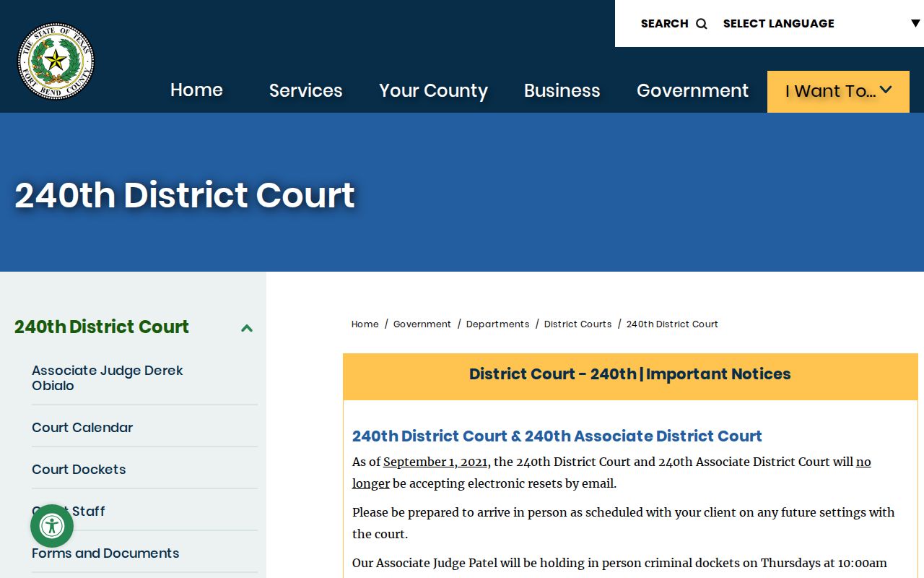Click the District Courts breadcrumb link
Screen dimensions: 924x578
[x=578, y=324]
